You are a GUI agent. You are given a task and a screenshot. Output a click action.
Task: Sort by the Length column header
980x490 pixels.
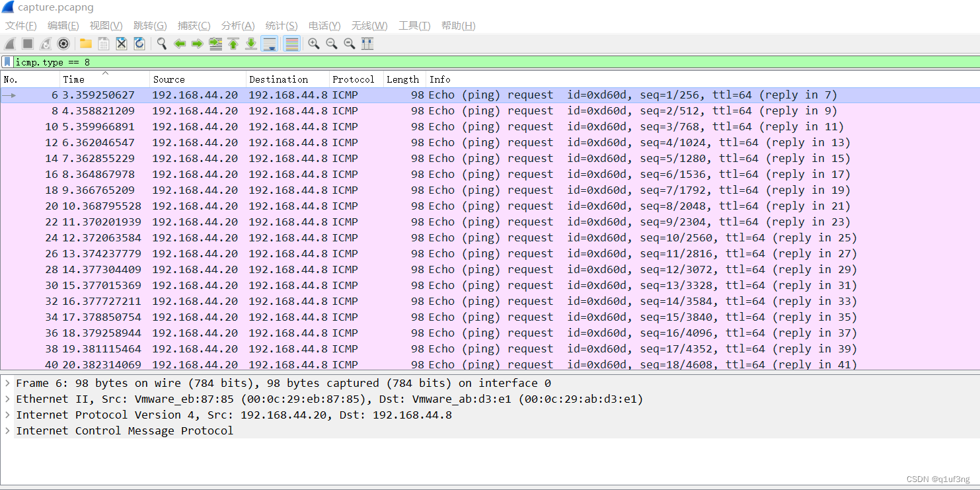point(404,79)
